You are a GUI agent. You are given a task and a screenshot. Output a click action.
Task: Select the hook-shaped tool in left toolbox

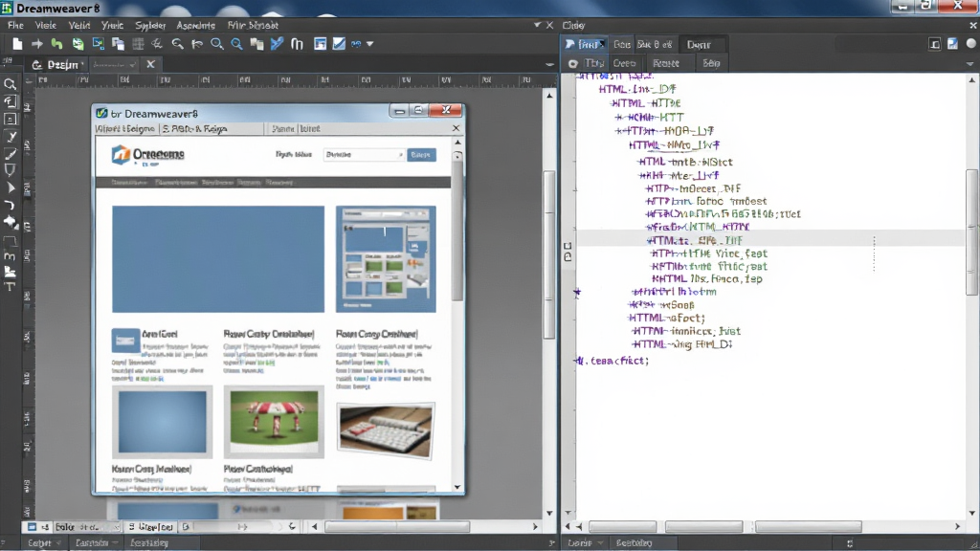[x=10, y=205]
